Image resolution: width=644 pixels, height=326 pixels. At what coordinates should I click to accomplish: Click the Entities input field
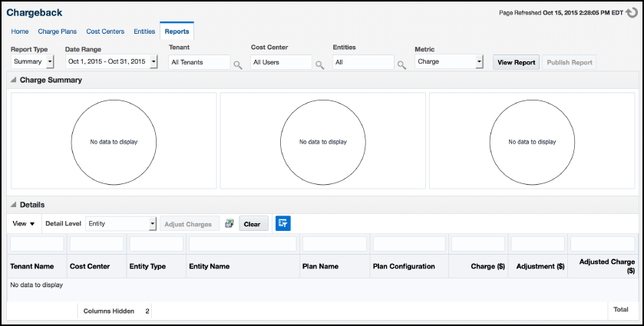tap(363, 62)
